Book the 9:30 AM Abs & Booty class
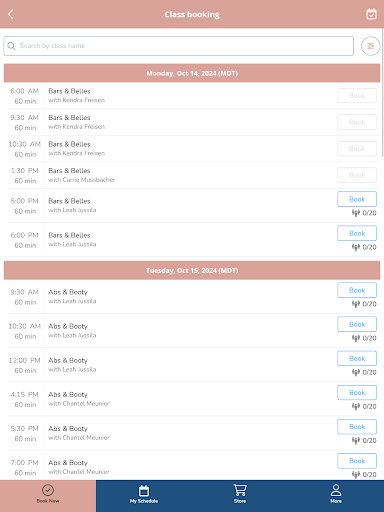The width and height of the screenshot is (384, 512). click(357, 290)
